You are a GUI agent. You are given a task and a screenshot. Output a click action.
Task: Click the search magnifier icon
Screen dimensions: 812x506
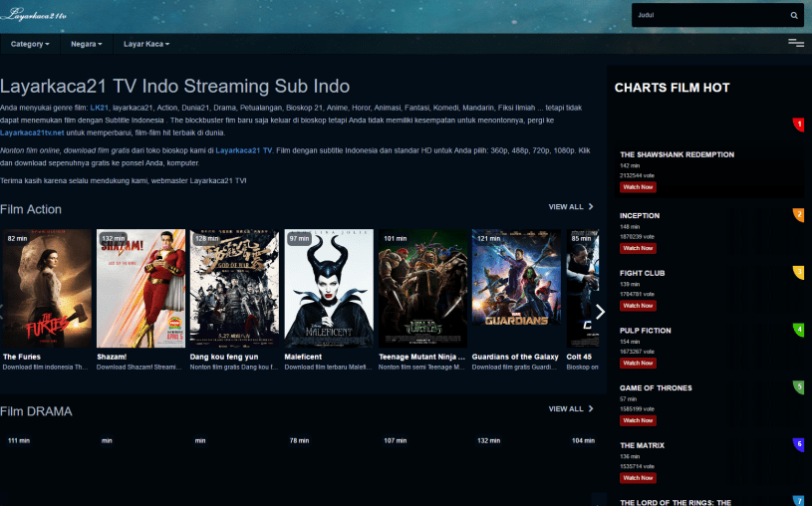(x=793, y=16)
